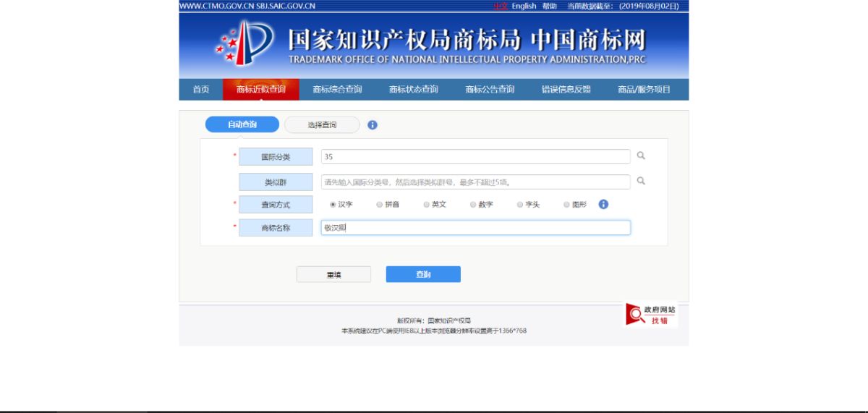This screenshot has height=413, width=868.
Task: Click the blue 查询 search button
Action: 423,274
